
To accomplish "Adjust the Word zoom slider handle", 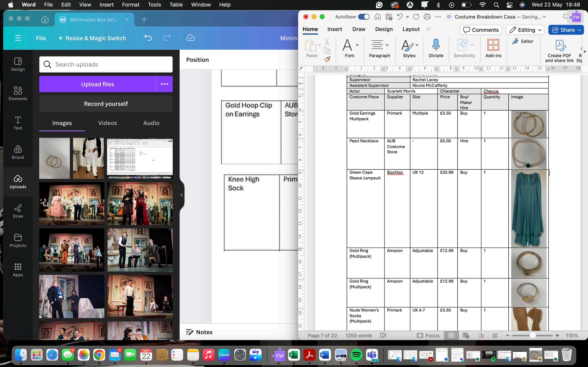I will click(x=533, y=336).
